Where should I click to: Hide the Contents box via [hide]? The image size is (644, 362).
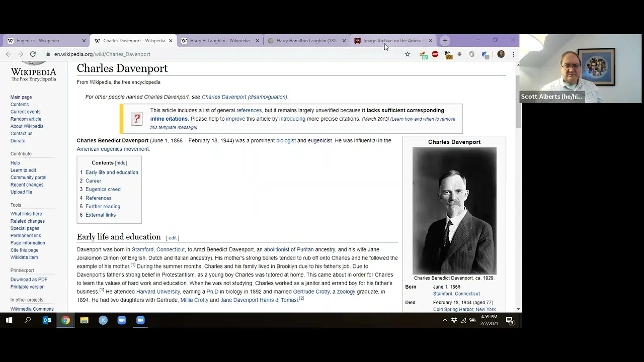pyautogui.click(x=121, y=163)
